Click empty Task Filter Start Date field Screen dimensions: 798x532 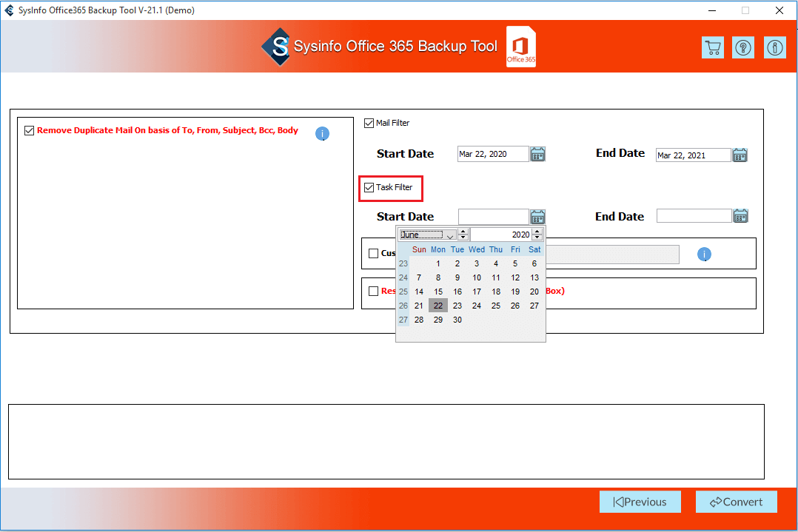(x=493, y=217)
